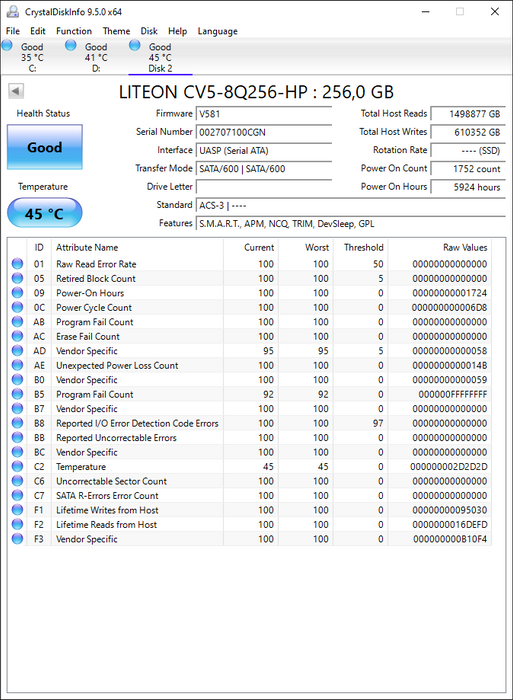Click status orb of Power-On Hours row
Viewport: 513px width, 700px height.
pyautogui.click(x=17, y=293)
